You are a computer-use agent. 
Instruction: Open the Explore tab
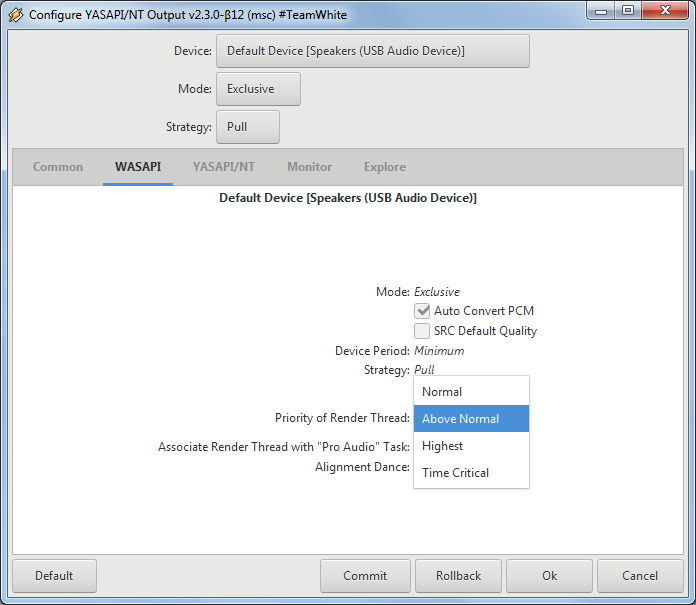coord(384,167)
